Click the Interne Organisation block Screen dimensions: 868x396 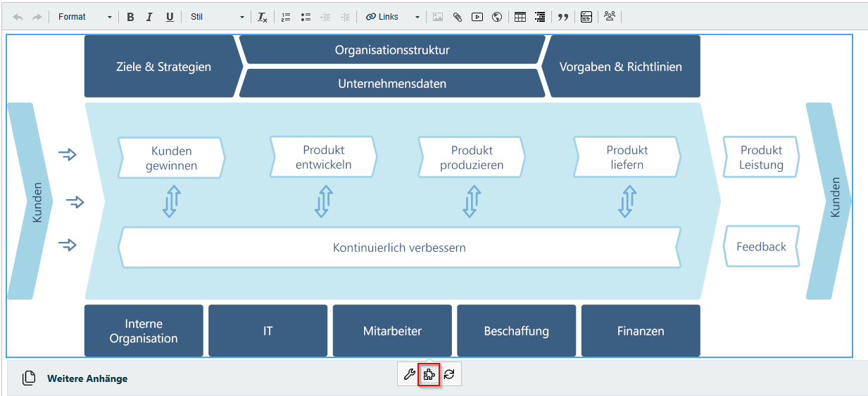tap(144, 331)
